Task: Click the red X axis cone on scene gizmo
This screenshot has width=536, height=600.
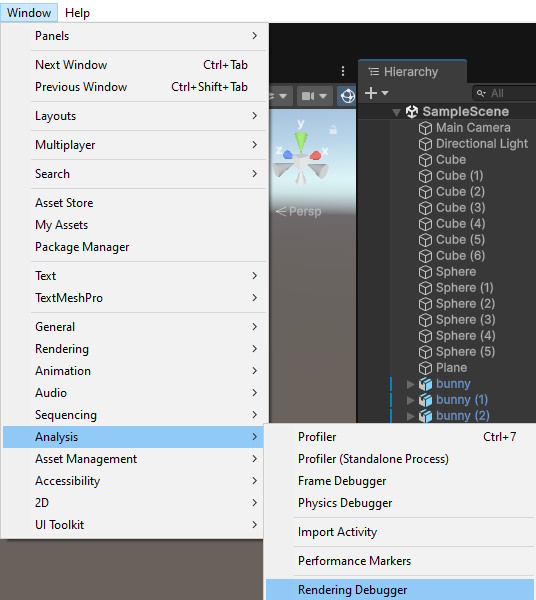Action: click(x=316, y=155)
